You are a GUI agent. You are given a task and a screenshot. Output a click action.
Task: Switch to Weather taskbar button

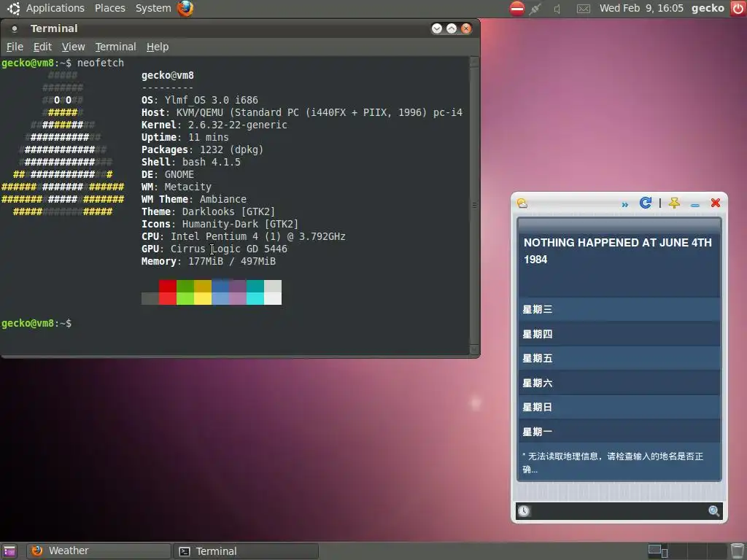click(98, 551)
